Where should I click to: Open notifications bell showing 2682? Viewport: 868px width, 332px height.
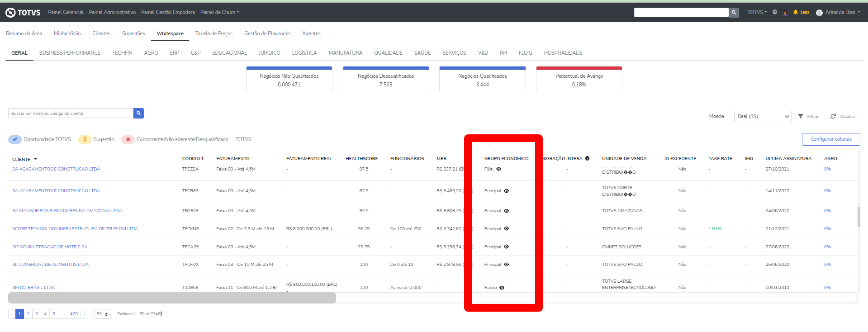tap(801, 12)
